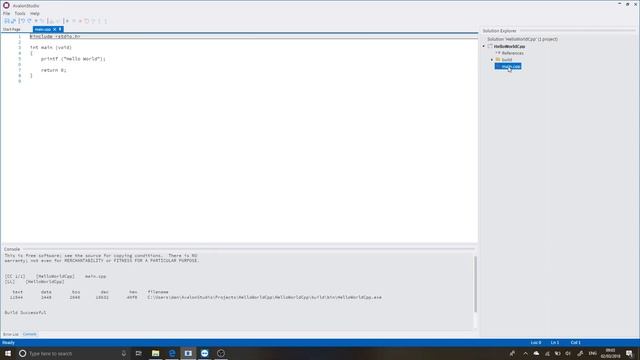Click the console vertical scrollbar
This screenshot has width=640, height=360.
pos(475,284)
